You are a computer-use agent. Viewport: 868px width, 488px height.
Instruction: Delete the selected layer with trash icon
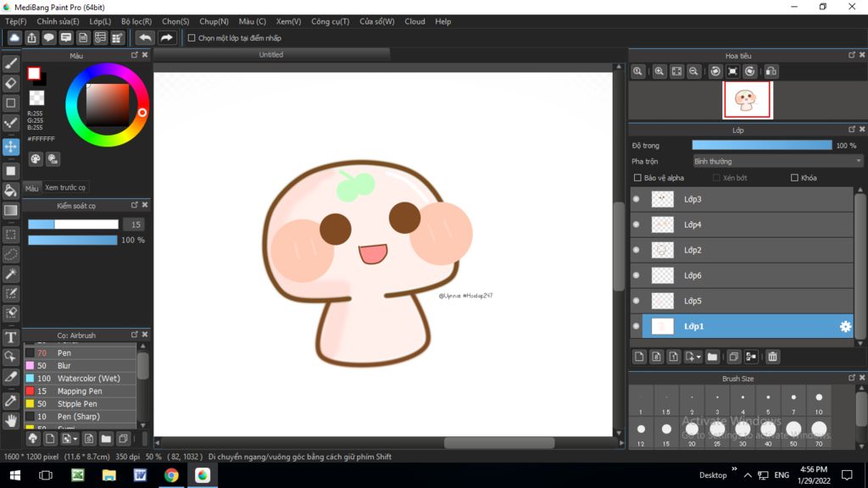click(x=773, y=357)
